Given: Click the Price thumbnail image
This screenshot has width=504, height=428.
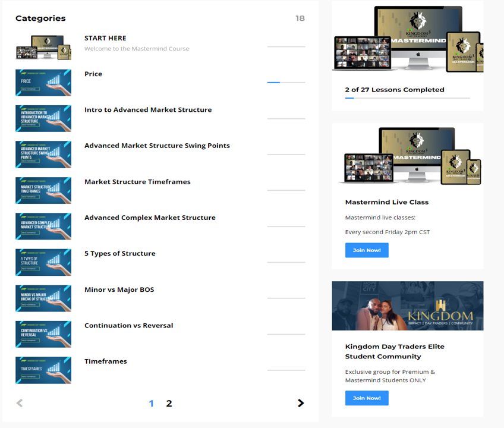Looking at the screenshot, I should [43, 83].
